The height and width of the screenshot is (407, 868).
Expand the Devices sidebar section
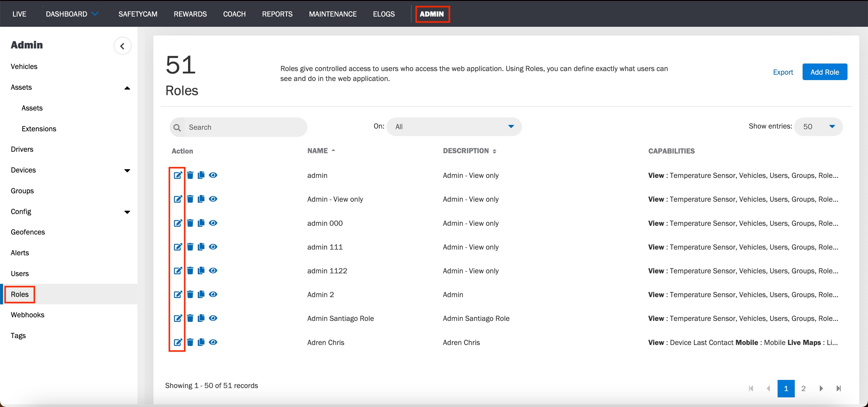(x=127, y=170)
